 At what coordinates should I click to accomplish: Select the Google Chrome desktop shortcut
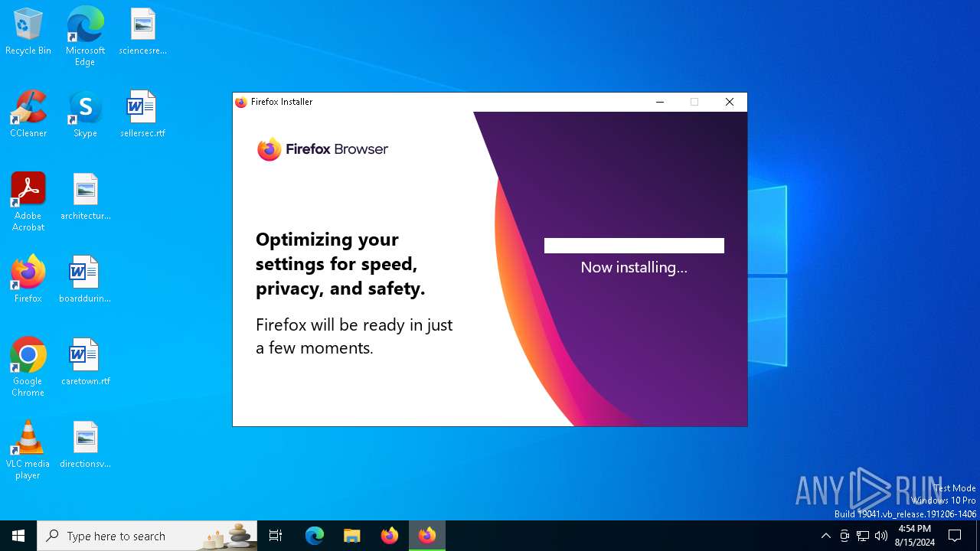28,367
